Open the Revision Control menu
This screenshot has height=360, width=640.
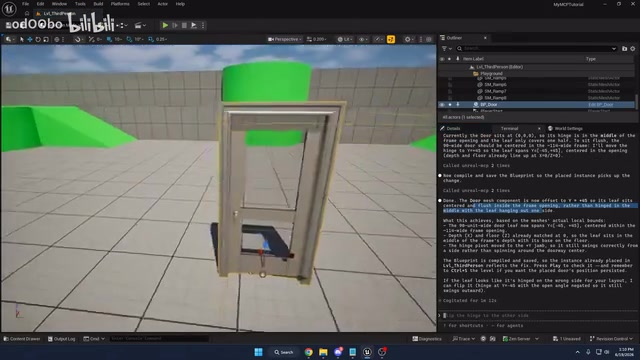pos(611,339)
